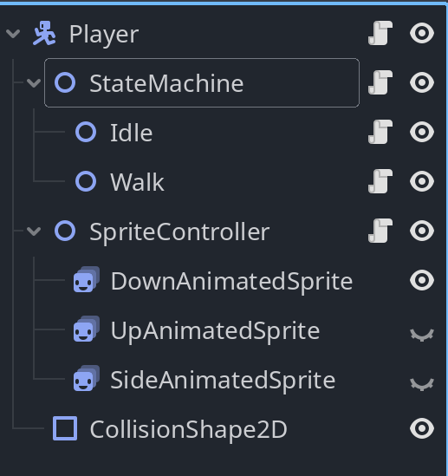The width and height of the screenshot is (448, 476).
Task: Show the hidden UpAnimatedSprite node
Action: (422, 334)
